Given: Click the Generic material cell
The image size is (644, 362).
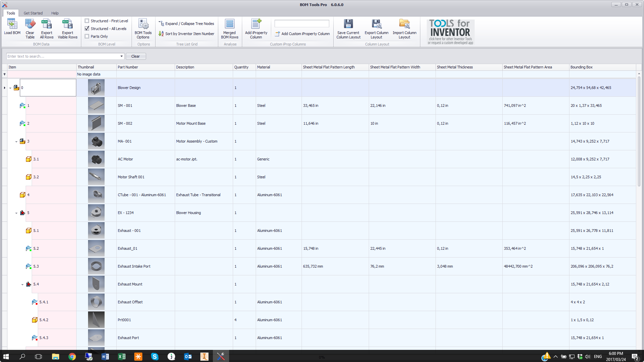Looking at the screenshot, I should 278,159.
